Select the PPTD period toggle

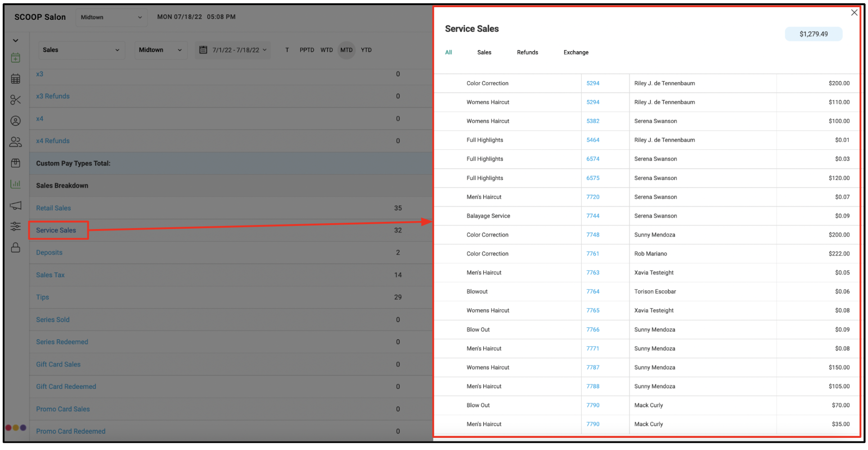(x=307, y=50)
